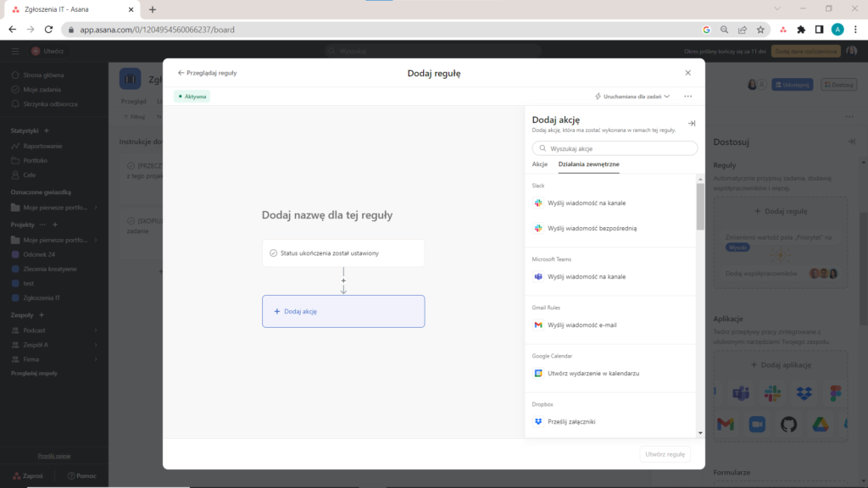This screenshot has height=488, width=868.
Task: Choose Utwórz wydarzenie w kalendarzu action
Action: tap(593, 374)
